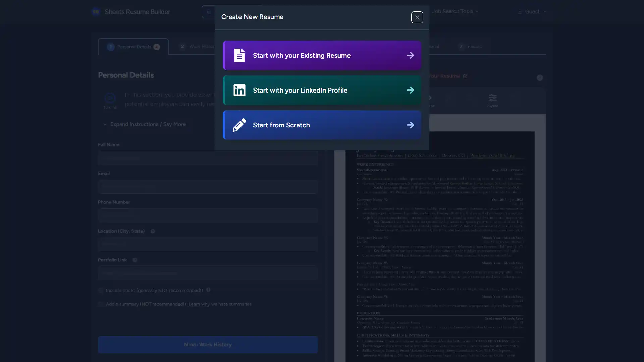Click the resume preview thumbnail
This screenshot has height=362, width=644.
click(x=440, y=246)
